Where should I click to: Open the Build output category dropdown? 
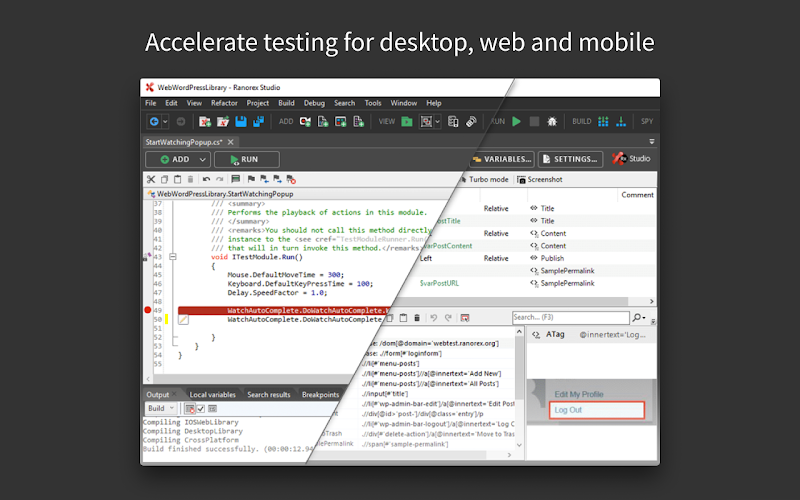point(161,409)
